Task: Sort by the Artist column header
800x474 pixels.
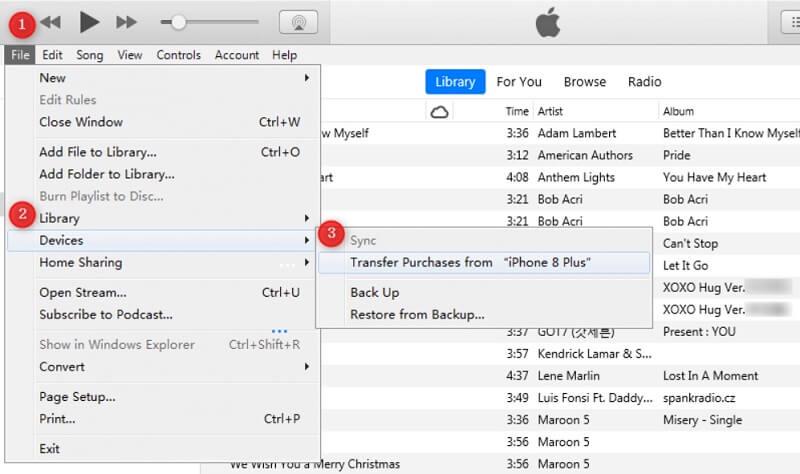Action: pos(550,111)
